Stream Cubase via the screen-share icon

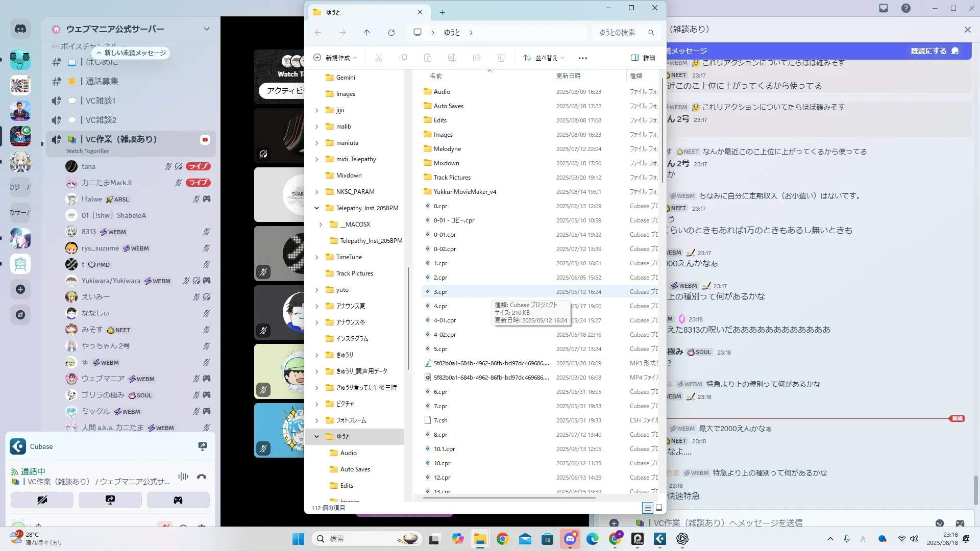tap(203, 446)
